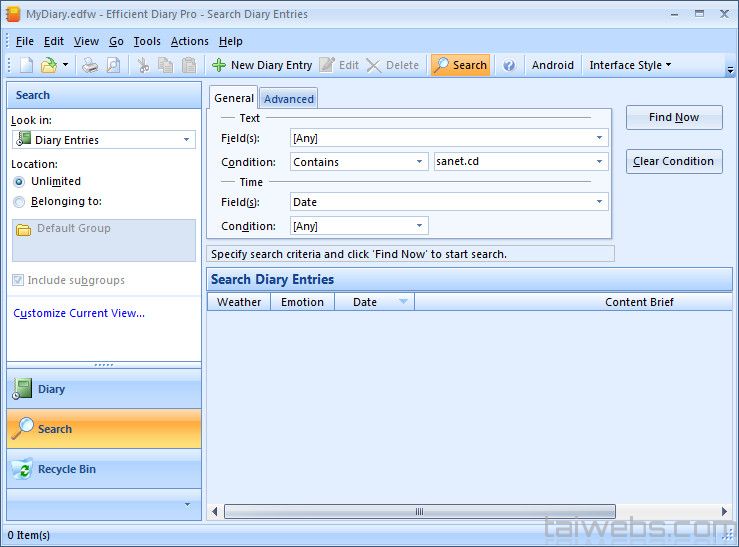The width and height of the screenshot is (739, 547).
Task: Click the Find Now button
Action: (673, 117)
